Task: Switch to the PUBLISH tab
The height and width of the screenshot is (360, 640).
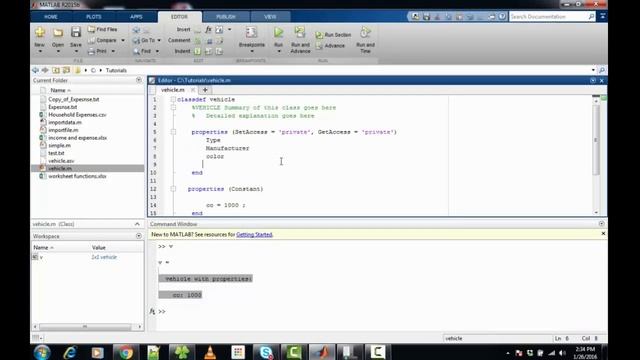Action: coord(226,17)
